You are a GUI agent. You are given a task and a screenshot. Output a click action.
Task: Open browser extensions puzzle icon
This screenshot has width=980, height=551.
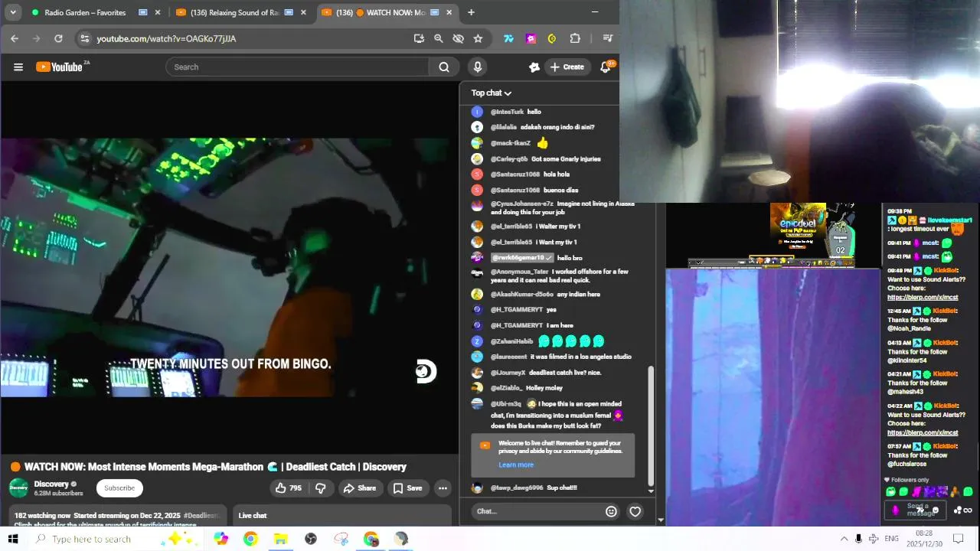tap(575, 38)
